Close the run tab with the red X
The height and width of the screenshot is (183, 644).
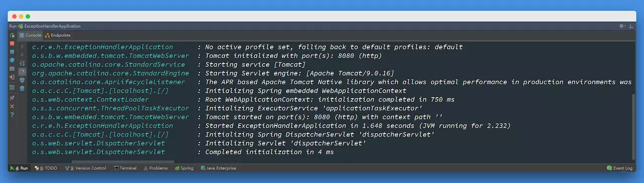12,106
